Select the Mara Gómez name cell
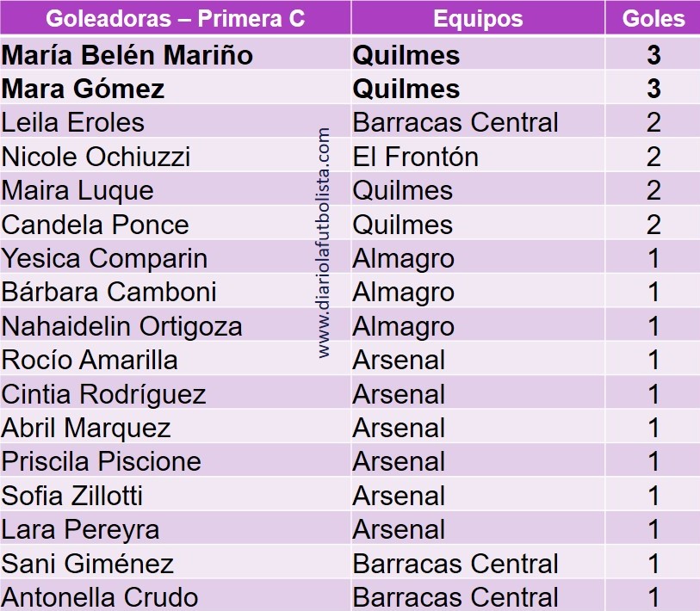Viewport: 700px width, 611px height. [x=83, y=89]
